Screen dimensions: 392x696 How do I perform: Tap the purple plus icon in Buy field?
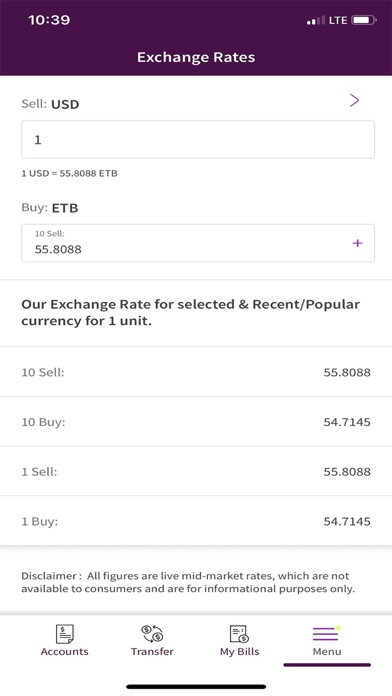tap(357, 243)
